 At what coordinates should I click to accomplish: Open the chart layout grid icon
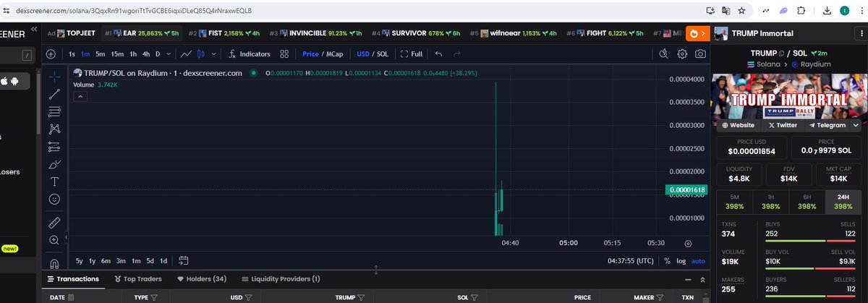(284, 54)
